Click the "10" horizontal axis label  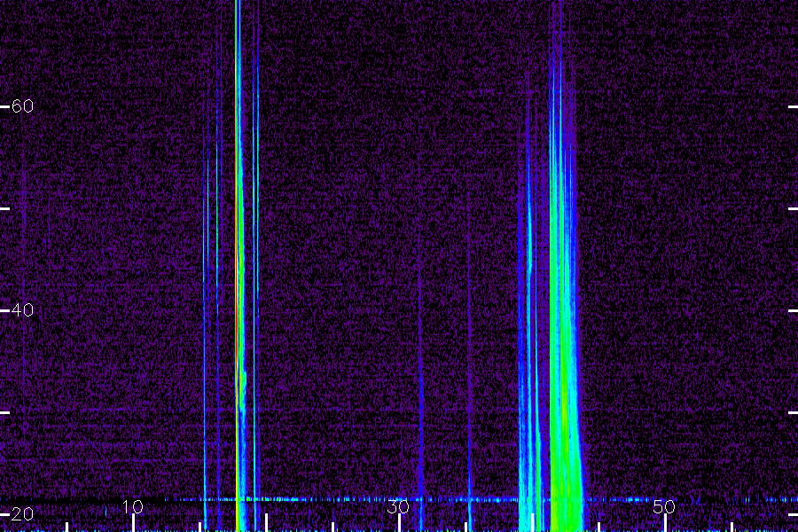pyautogui.click(x=133, y=506)
